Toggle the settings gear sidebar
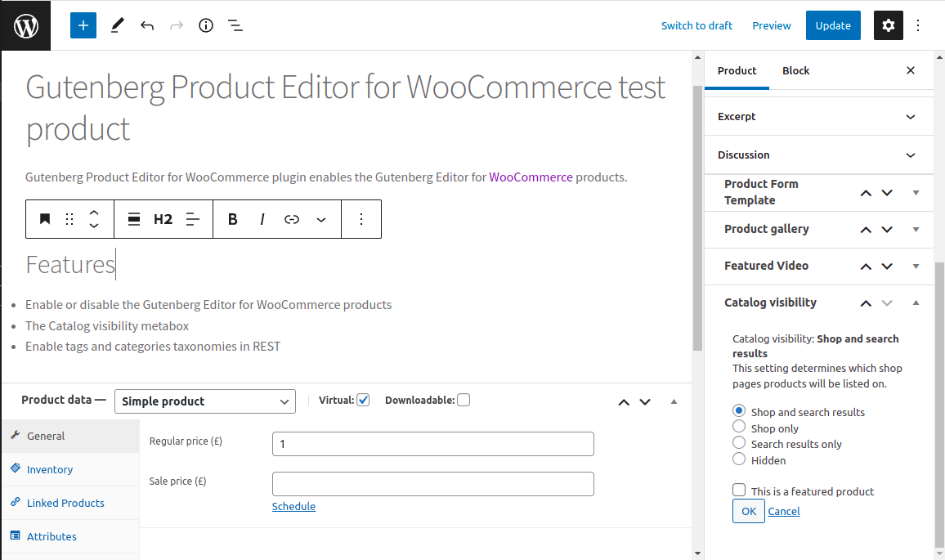The height and width of the screenshot is (560, 945). click(x=889, y=25)
